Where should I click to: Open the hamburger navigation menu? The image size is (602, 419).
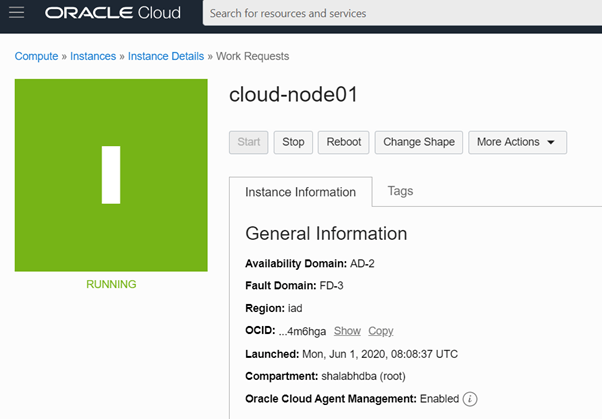coord(17,13)
